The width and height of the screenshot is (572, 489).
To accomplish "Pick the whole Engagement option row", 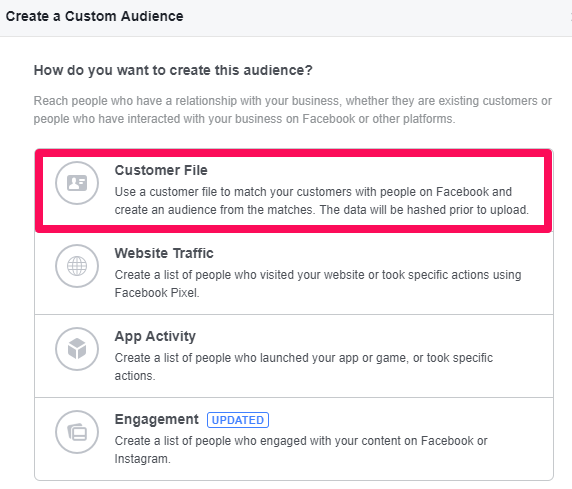I will coord(294,439).
